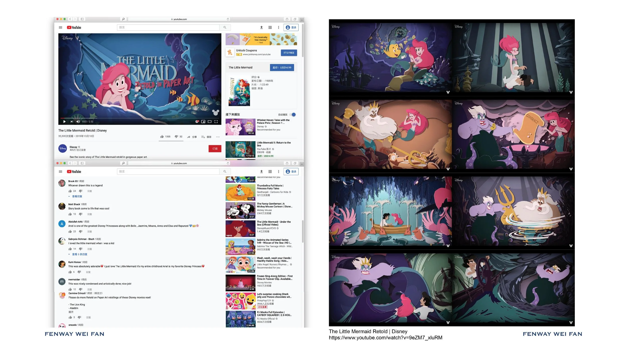This screenshot has width=627, height=364.
Task: Click the Unlock Coupons ad title
Action: (x=246, y=50)
